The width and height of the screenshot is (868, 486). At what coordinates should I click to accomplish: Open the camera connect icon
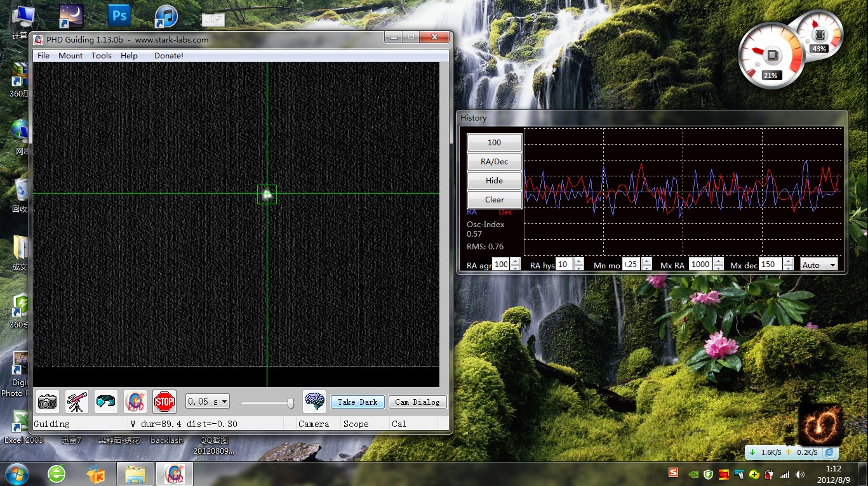[x=48, y=402]
